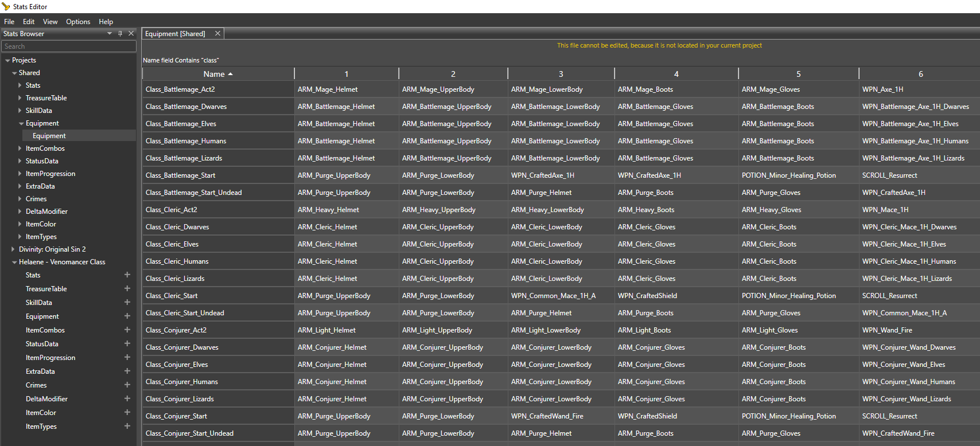The height and width of the screenshot is (446, 980).
Task: Add ItemCombos file using its plus icon
Action: 127,330
